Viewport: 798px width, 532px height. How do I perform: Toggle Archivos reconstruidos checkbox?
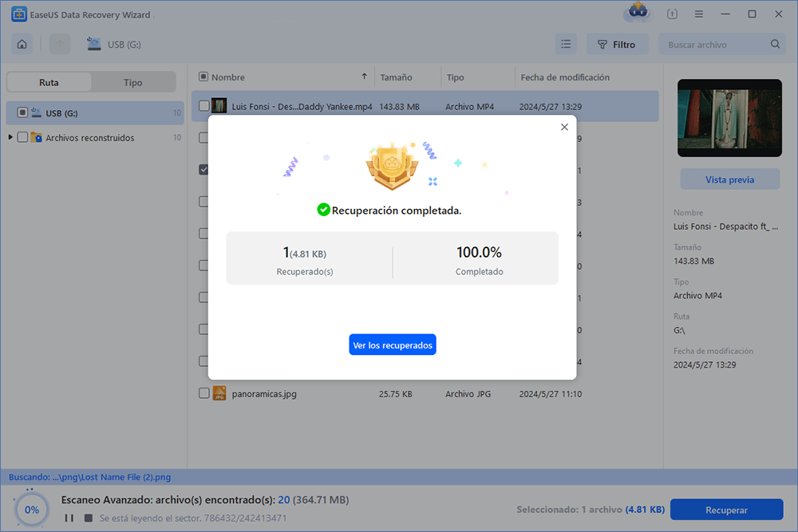point(22,137)
